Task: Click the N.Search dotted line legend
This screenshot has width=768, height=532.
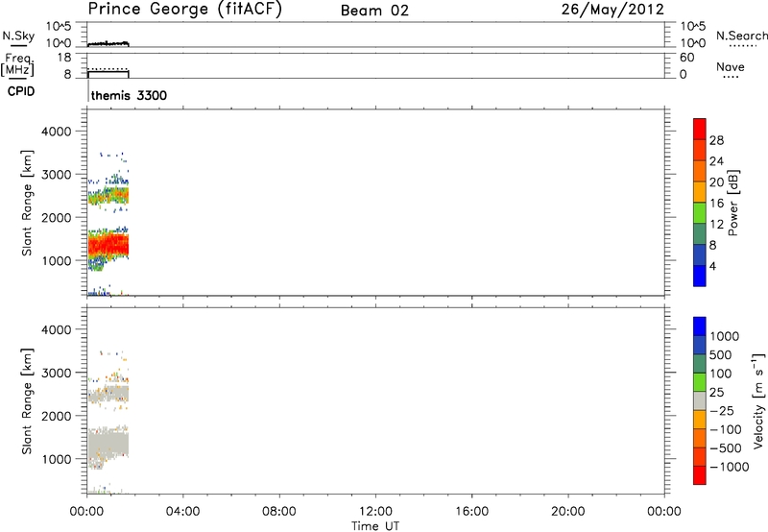Action: (742, 46)
